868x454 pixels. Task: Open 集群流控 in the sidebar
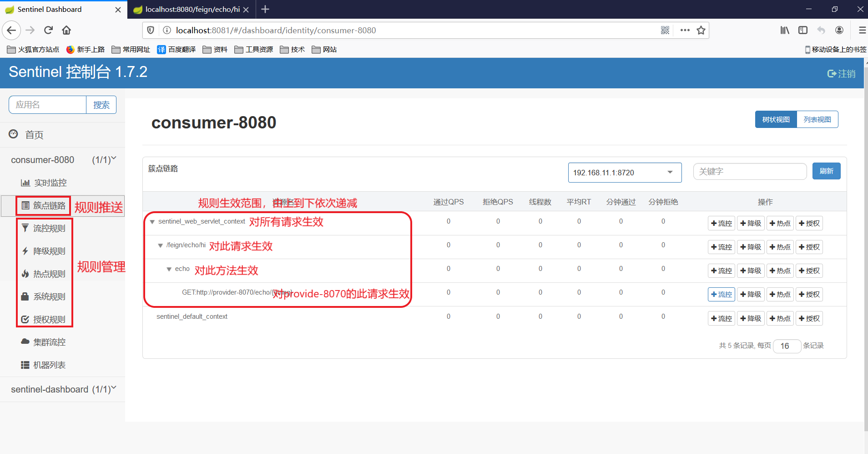click(x=44, y=342)
